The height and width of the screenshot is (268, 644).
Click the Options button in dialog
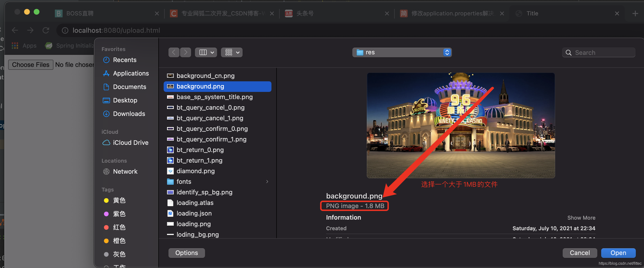pyautogui.click(x=187, y=252)
